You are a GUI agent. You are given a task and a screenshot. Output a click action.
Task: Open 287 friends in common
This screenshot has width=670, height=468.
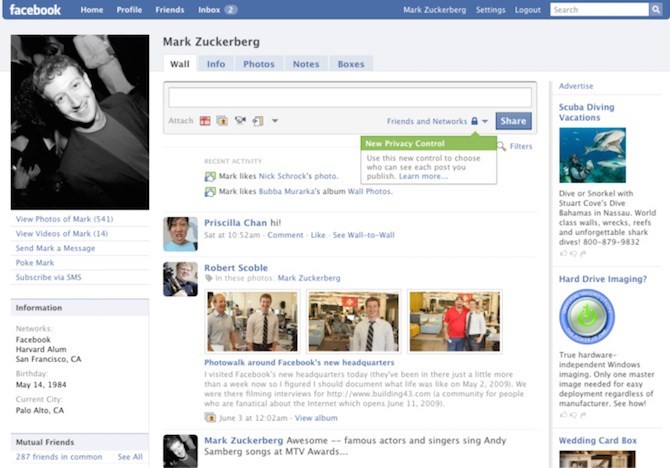[x=59, y=457]
